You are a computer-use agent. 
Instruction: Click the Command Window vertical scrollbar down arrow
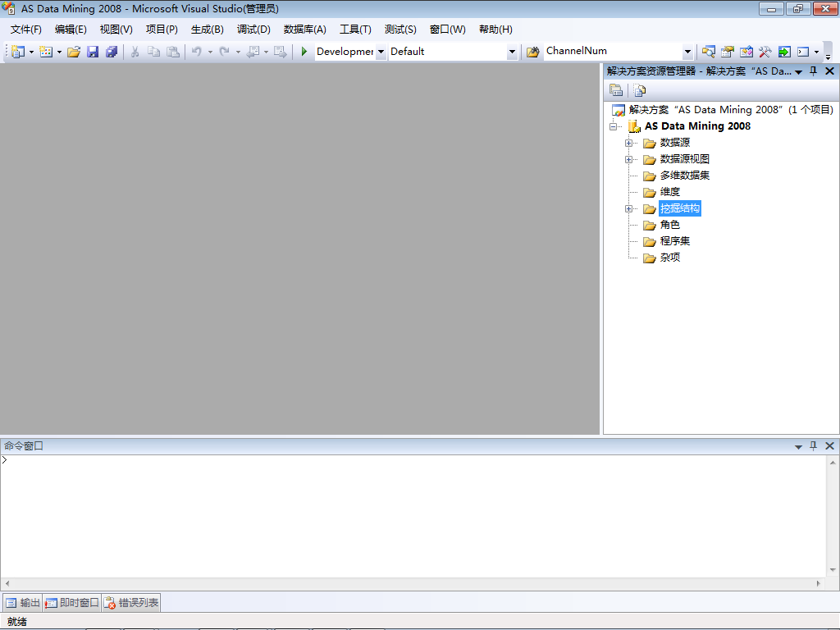(833, 570)
